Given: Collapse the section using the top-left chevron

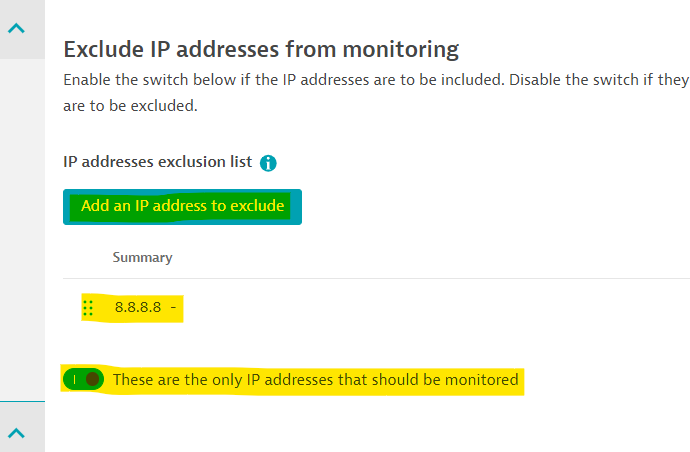Looking at the screenshot, I should [x=16, y=29].
